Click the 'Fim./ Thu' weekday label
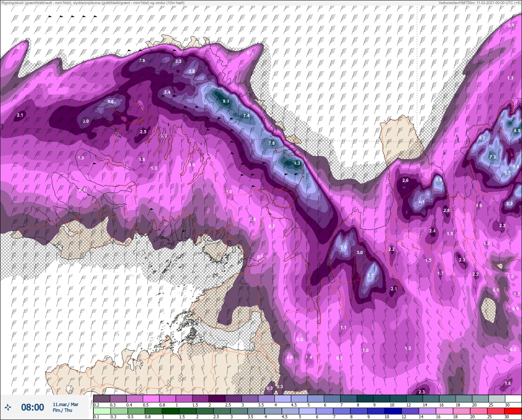Screen dimensions: 522x420 (62, 410)
